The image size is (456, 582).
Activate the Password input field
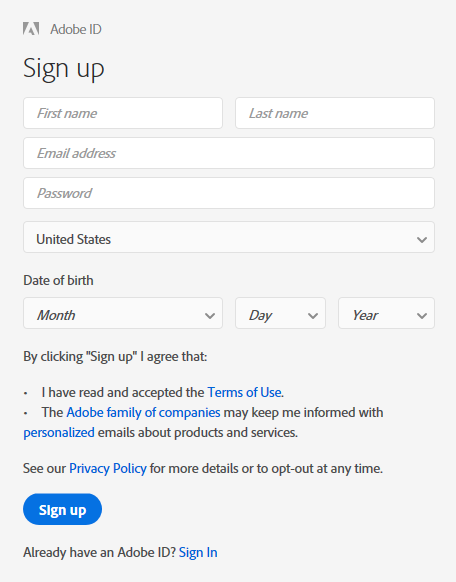229,193
